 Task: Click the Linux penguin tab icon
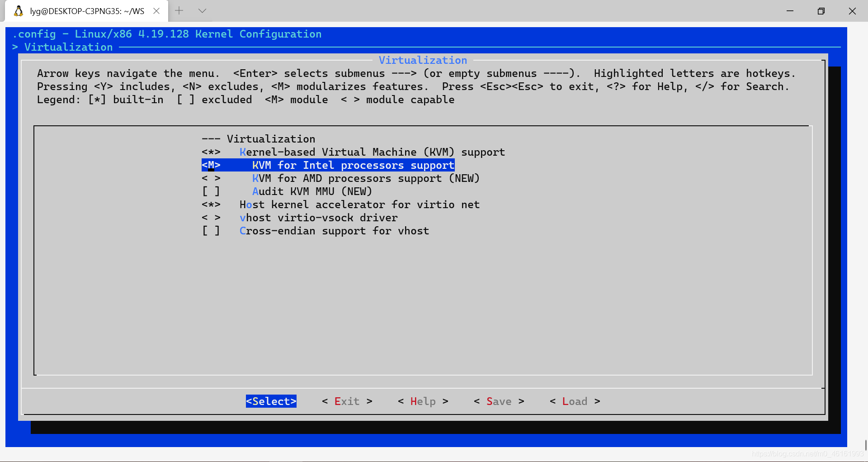[x=19, y=11]
